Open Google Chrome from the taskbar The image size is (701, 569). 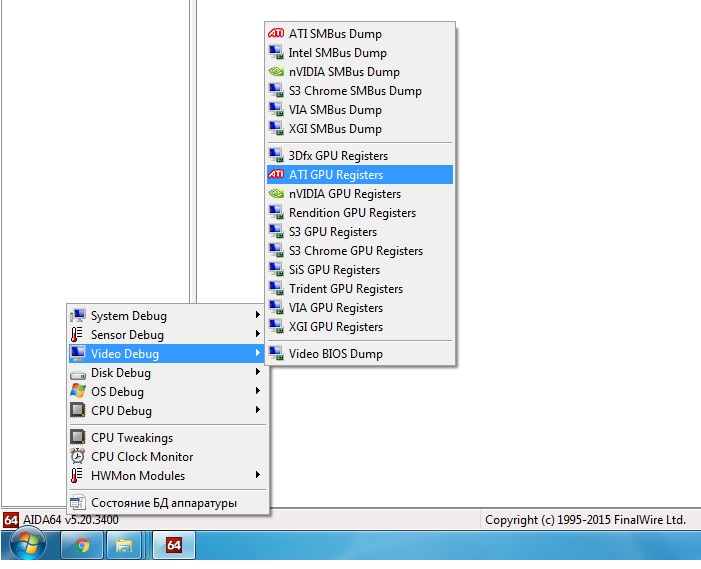pyautogui.click(x=82, y=545)
